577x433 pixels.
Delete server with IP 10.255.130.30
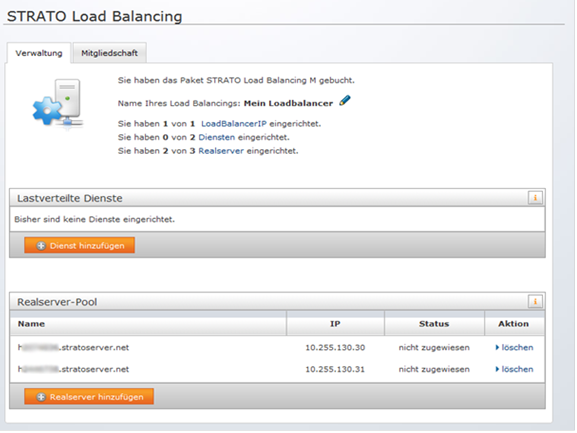[x=514, y=347]
